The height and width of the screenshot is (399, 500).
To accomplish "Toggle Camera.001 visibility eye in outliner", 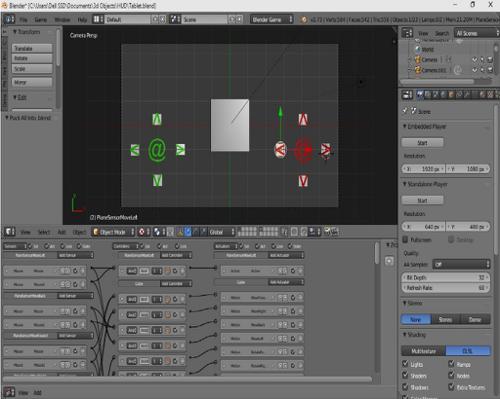I will [475, 70].
